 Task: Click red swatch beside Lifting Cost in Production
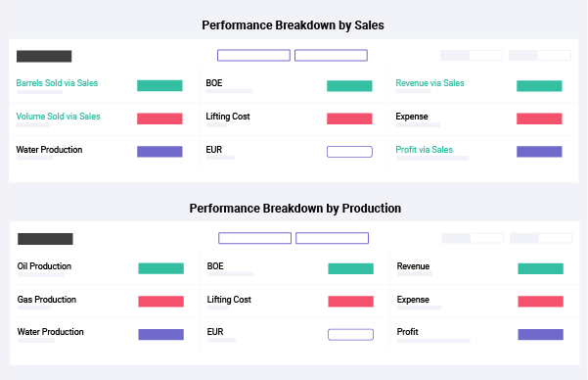350,302
